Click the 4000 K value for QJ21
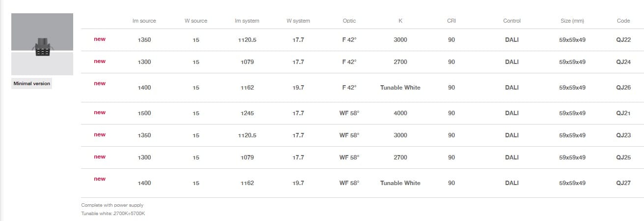The height and width of the screenshot is (221, 644). click(400, 113)
